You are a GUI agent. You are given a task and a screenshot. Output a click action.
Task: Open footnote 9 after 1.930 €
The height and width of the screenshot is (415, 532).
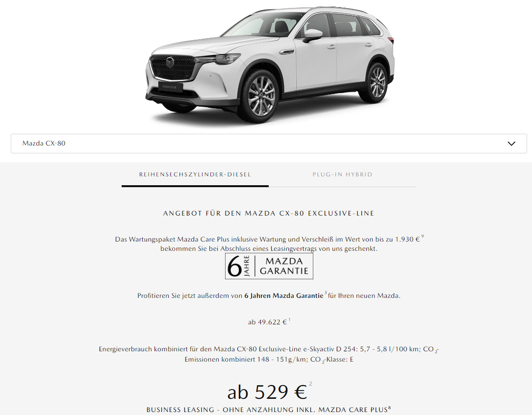pyautogui.click(x=422, y=236)
